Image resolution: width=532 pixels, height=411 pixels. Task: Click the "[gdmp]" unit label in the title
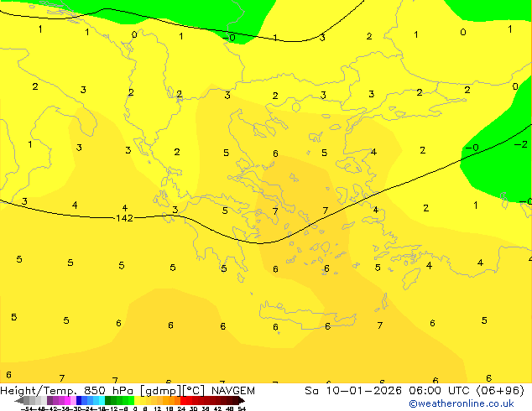click(x=160, y=391)
